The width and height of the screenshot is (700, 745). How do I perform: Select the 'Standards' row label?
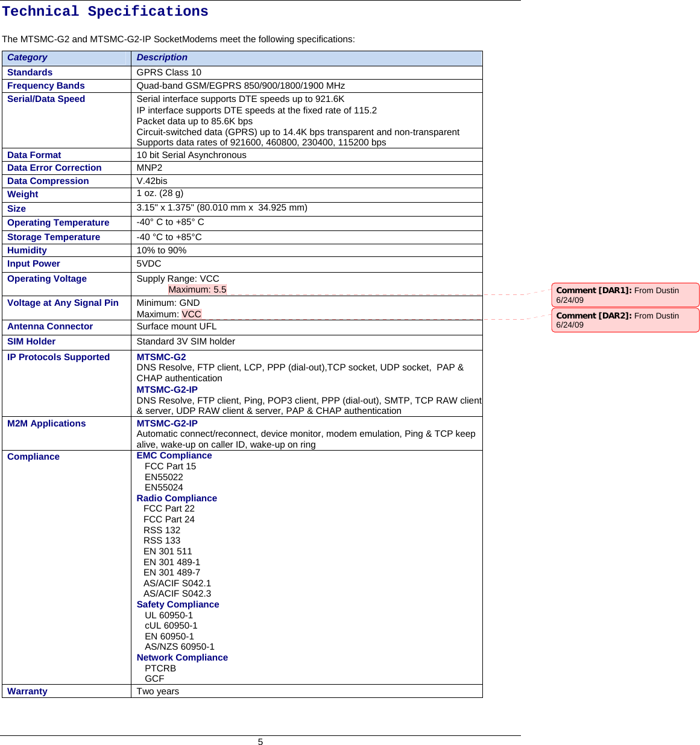click(x=30, y=72)
